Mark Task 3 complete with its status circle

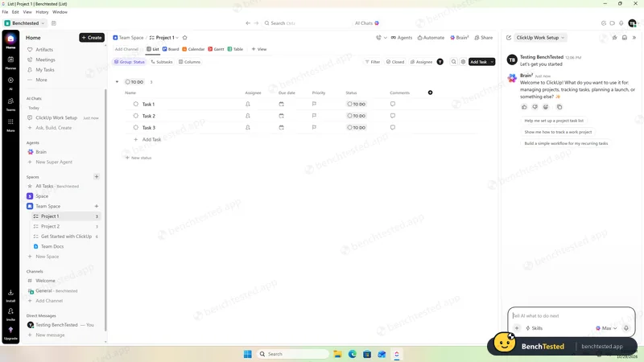point(135,127)
